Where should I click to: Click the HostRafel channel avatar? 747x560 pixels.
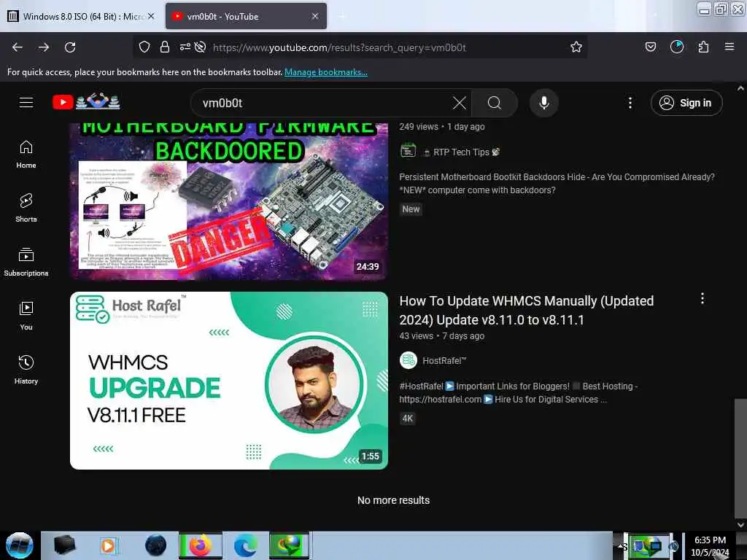409,360
